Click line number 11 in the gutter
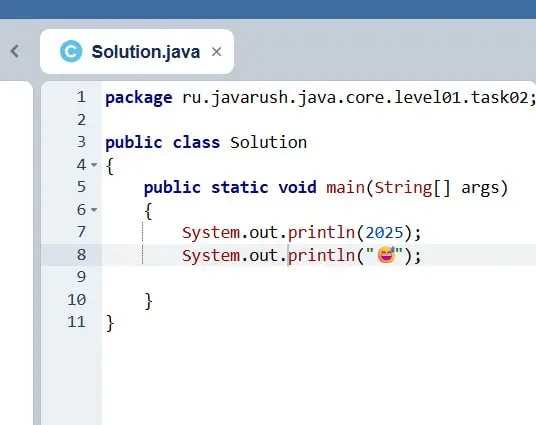The width and height of the screenshot is (536, 425). (77, 322)
